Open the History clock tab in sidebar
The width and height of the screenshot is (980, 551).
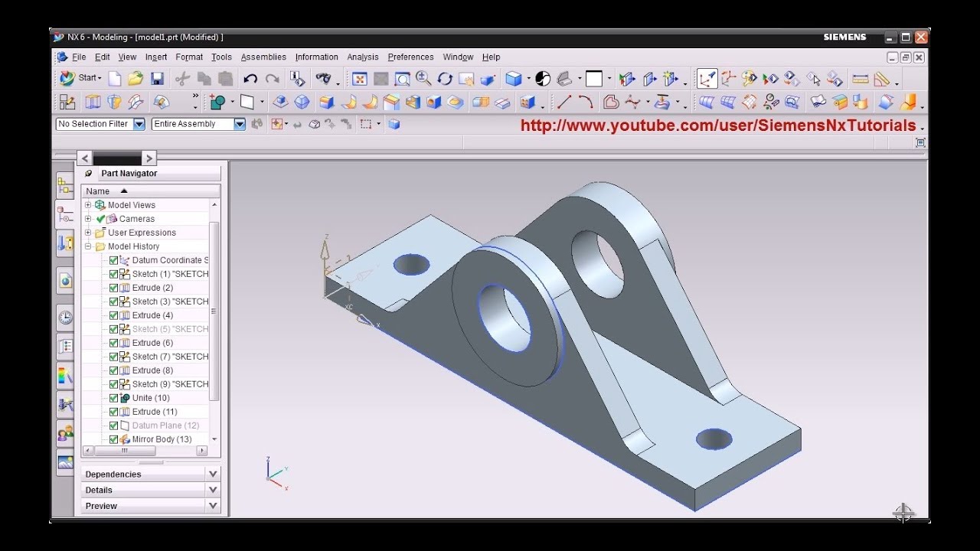pos(65,317)
